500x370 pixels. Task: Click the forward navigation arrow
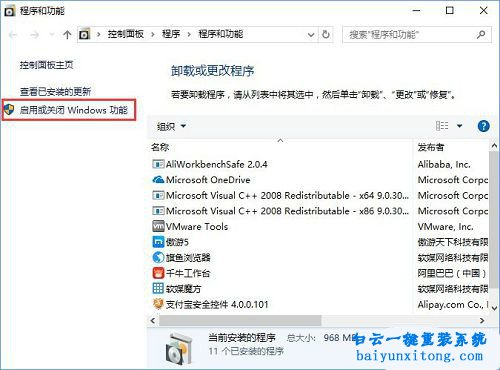[35, 34]
